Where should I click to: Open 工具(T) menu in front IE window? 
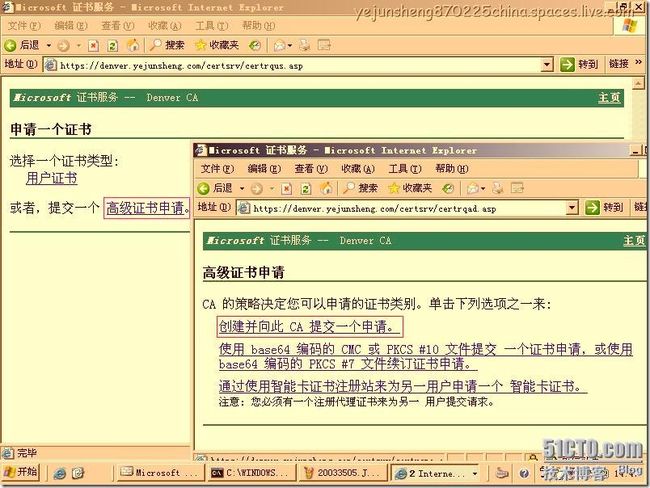tap(405, 169)
